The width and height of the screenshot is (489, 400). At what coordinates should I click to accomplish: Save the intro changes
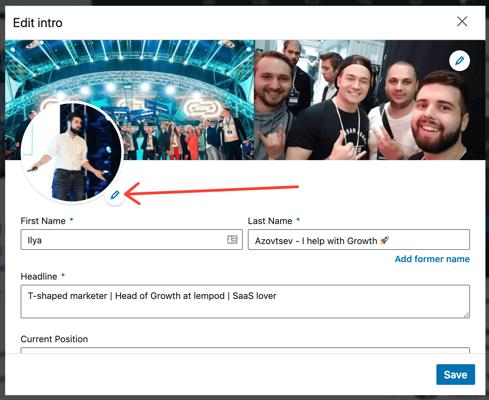(455, 375)
